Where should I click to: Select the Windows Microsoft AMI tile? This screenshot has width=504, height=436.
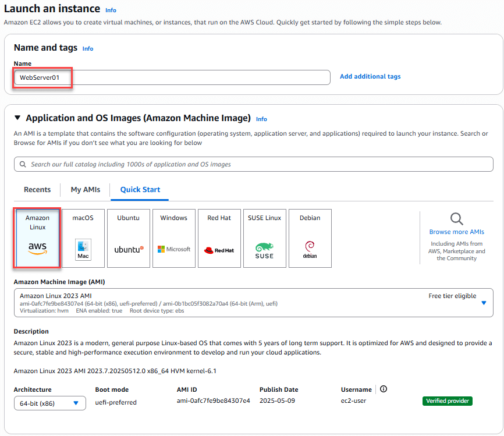(173, 238)
